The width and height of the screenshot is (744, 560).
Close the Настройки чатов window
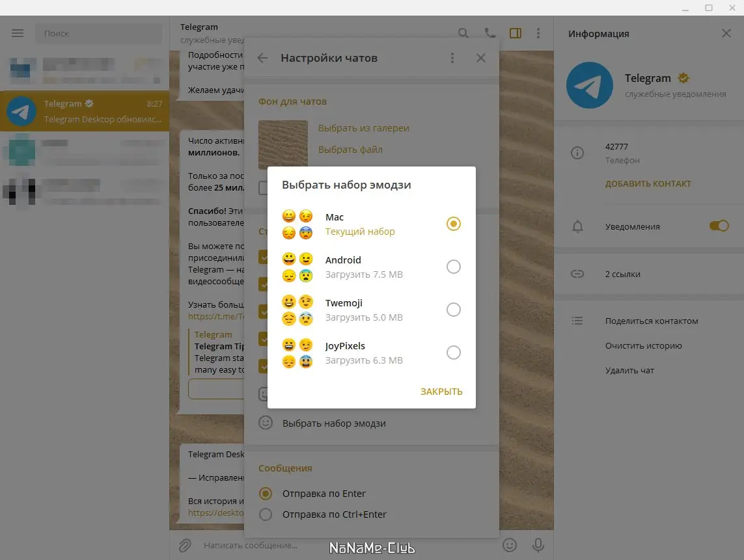pyautogui.click(x=480, y=58)
